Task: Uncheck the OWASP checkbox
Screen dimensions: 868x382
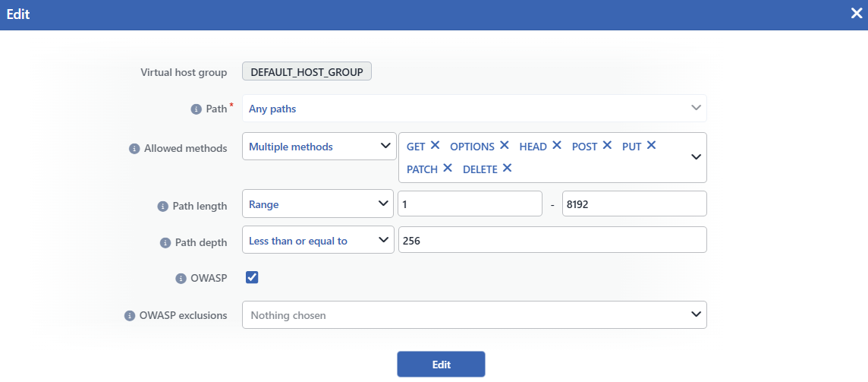Action: click(x=252, y=277)
